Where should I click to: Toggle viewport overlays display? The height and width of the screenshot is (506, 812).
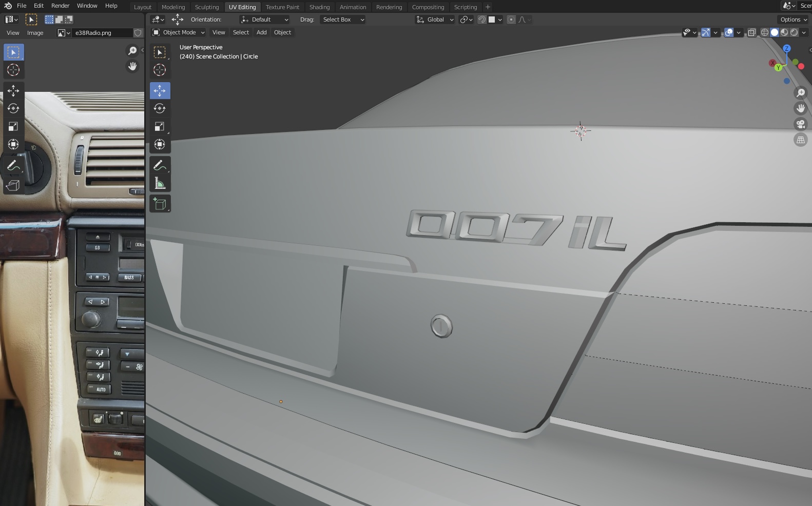(x=729, y=32)
